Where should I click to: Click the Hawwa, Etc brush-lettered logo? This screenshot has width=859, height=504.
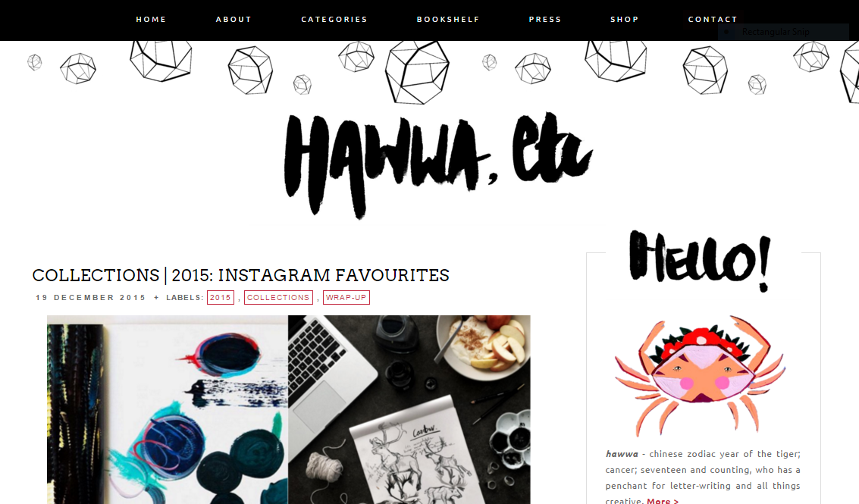(x=438, y=164)
